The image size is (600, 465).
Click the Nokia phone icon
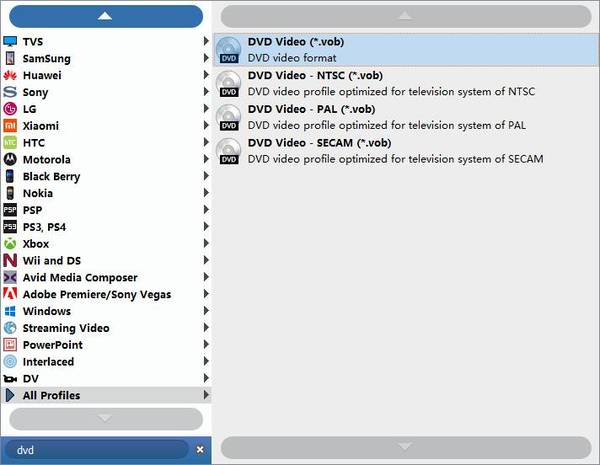[x=10, y=193]
